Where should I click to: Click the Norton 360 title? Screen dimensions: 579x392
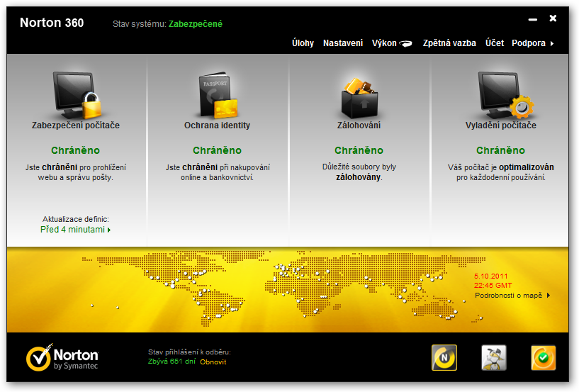[x=52, y=23]
